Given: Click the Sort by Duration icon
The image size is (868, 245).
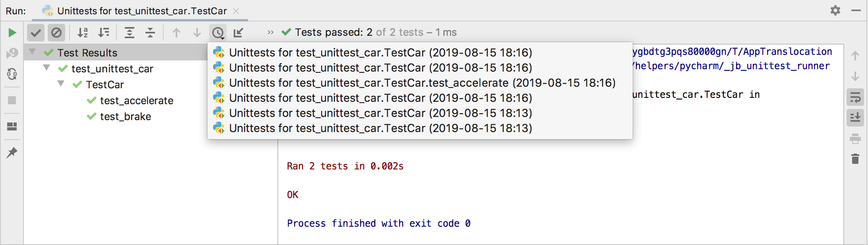Looking at the screenshot, I should click(x=104, y=33).
